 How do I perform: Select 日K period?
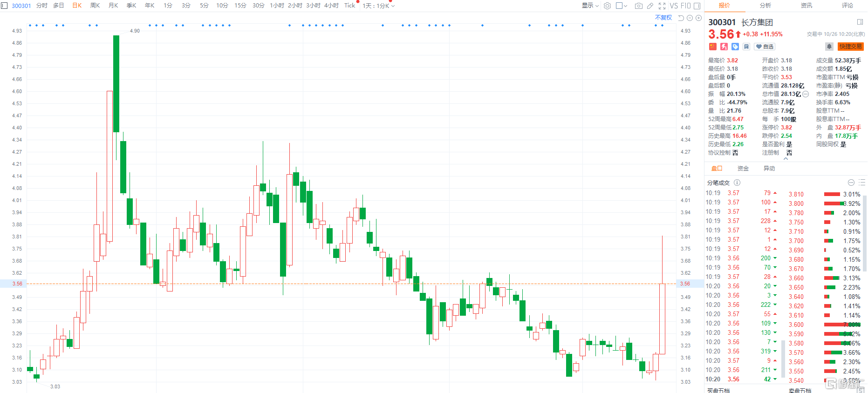coord(77,6)
